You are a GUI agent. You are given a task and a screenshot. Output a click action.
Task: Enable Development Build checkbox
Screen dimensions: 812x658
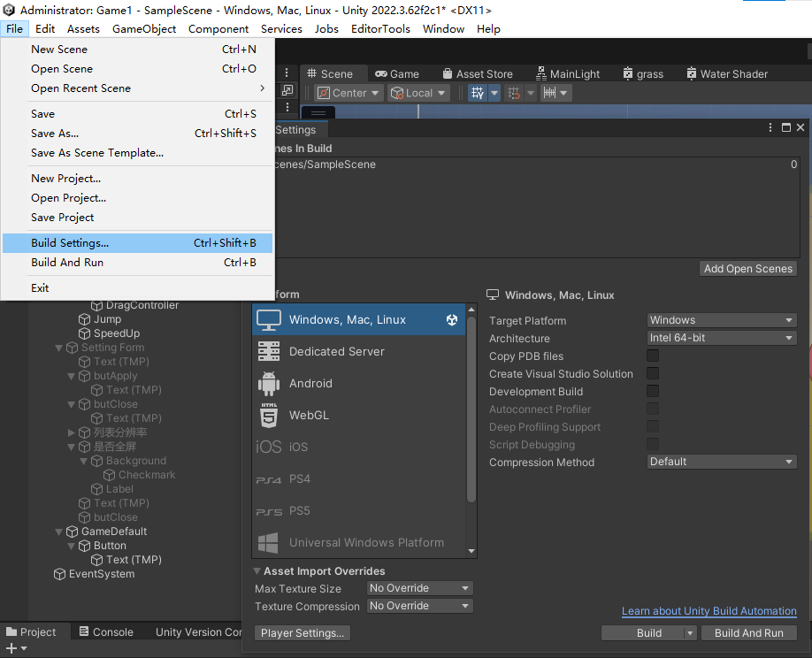pos(653,391)
